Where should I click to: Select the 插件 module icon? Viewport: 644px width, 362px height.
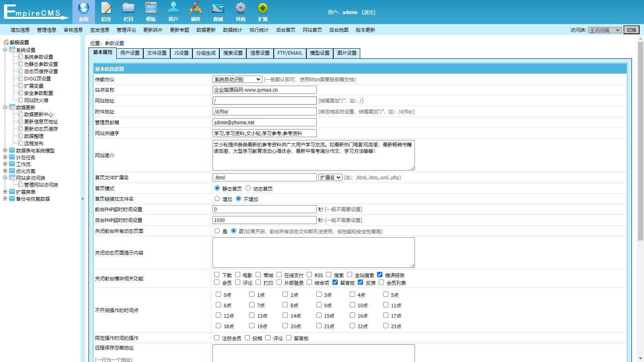coord(195,11)
